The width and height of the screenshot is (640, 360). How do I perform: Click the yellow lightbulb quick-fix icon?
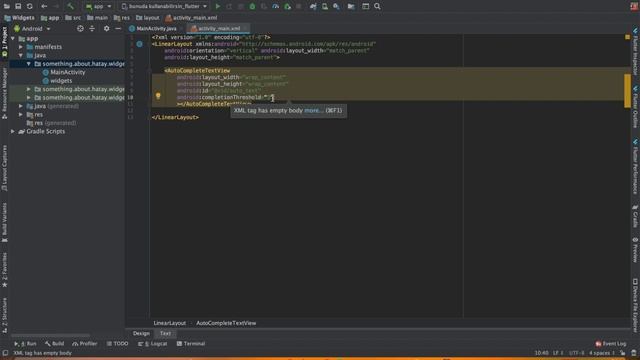click(x=158, y=96)
